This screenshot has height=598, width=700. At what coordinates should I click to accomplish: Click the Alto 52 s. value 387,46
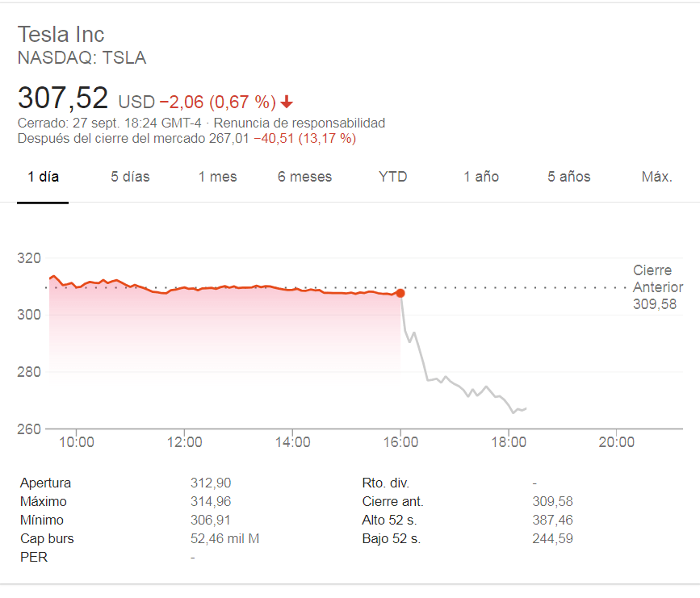pos(552,520)
